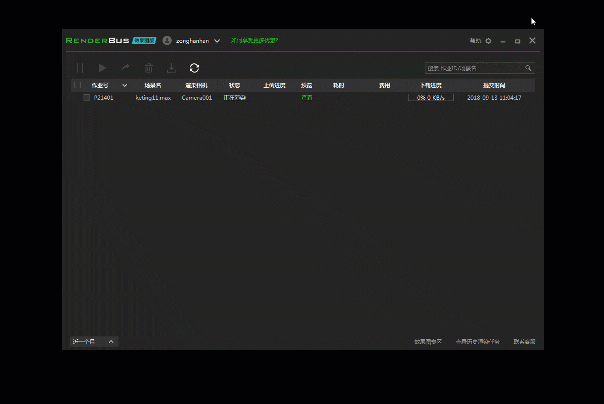Click the resubmit arrow icon in toolbar
604x404 pixels.
click(126, 68)
